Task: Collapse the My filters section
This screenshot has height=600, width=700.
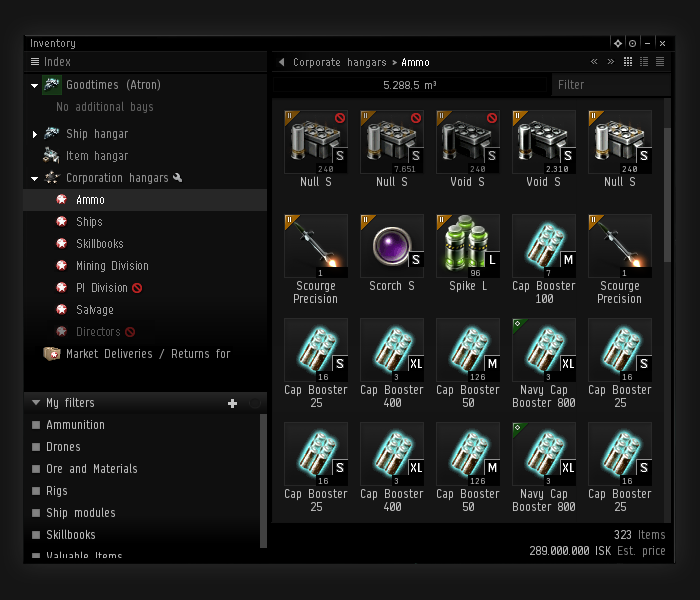Action: pyautogui.click(x=36, y=403)
